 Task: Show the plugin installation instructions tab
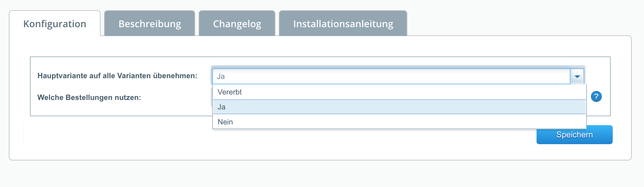point(343,24)
